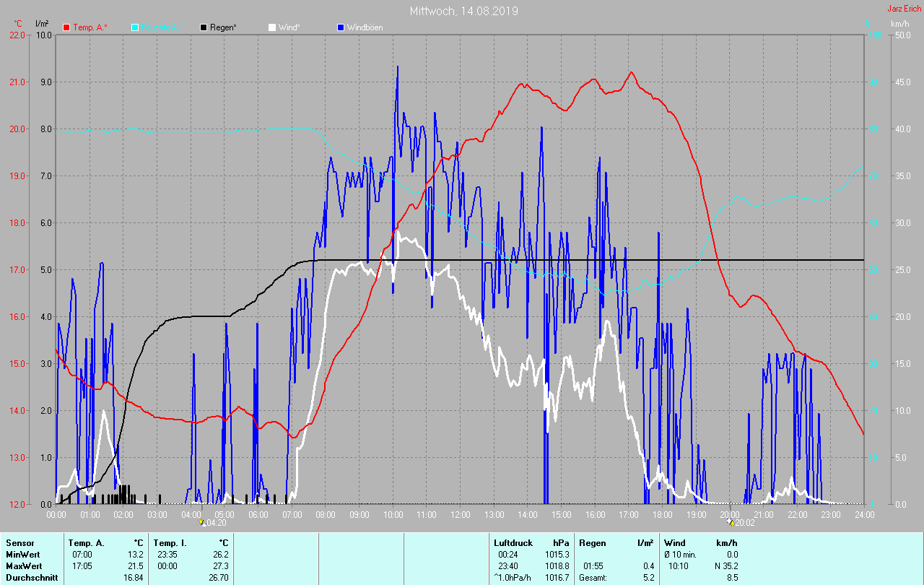Click the sunrise marker at 04:20
The height and width of the screenshot is (585, 924).
point(202,521)
